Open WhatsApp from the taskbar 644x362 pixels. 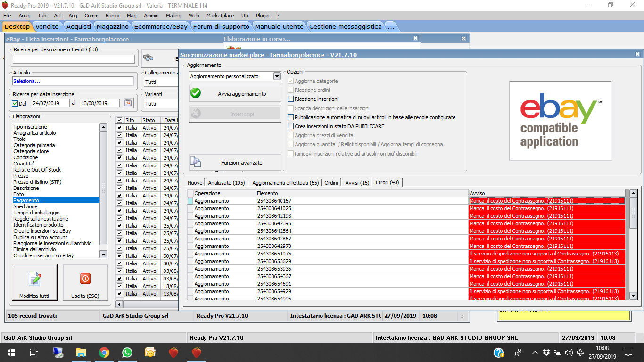tap(127, 352)
